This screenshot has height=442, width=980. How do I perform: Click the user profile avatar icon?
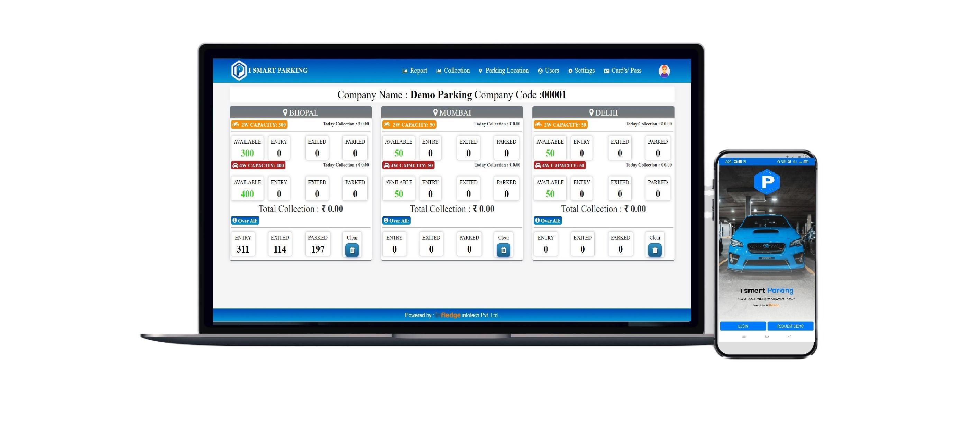click(x=664, y=69)
